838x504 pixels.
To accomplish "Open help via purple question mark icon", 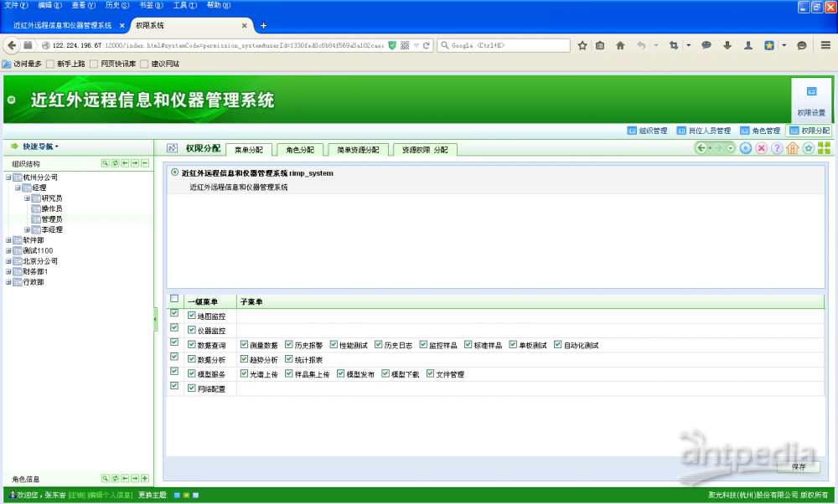I will tap(777, 148).
